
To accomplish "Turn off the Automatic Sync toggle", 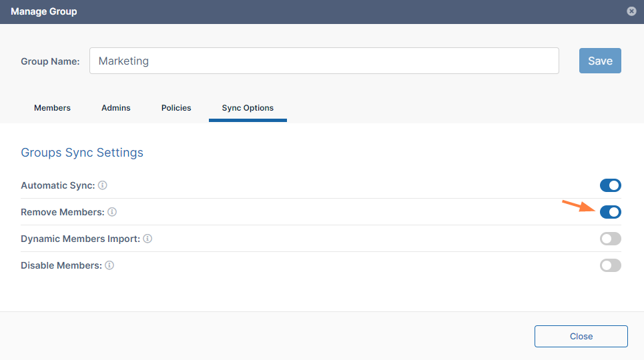I will pyautogui.click(x=610, y=185).
